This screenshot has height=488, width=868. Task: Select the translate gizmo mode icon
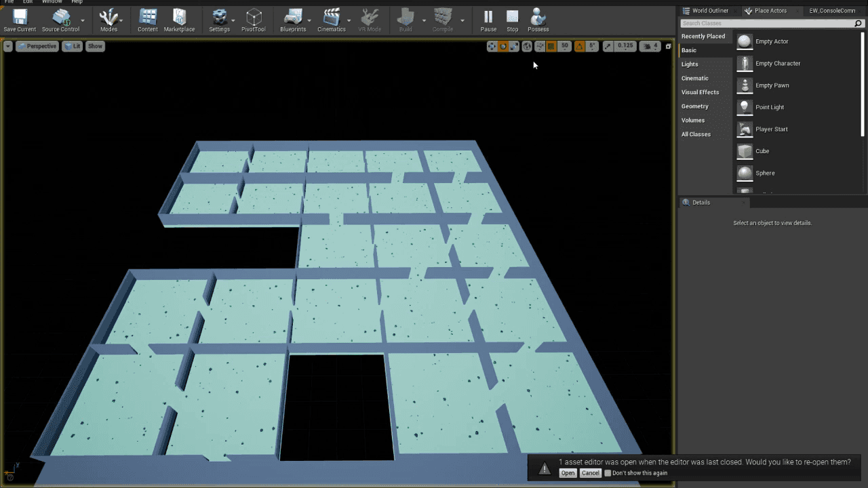point(492,46)
